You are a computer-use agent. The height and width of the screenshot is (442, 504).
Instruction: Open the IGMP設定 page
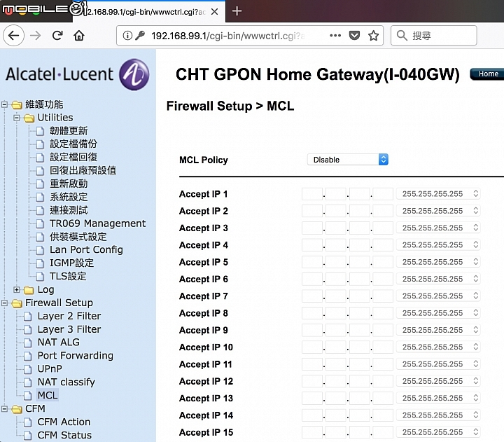point(71,263)
